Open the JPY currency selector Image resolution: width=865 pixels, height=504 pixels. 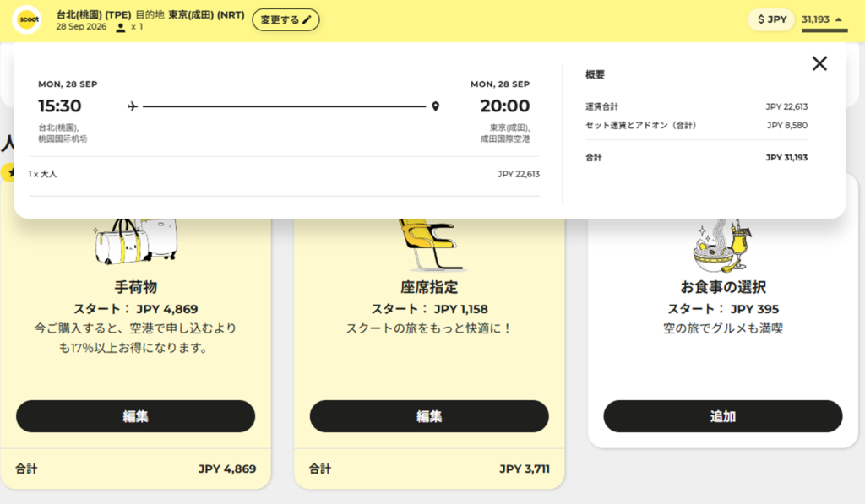click(771, 19)
